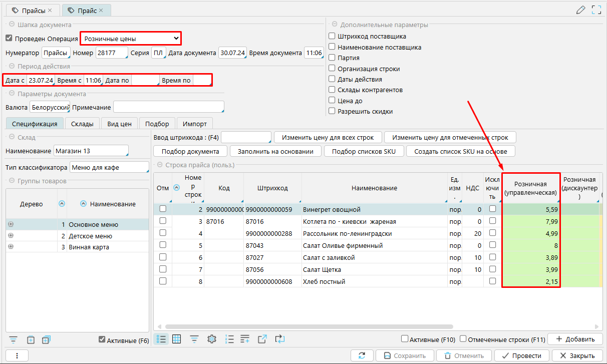Click filter icon under product groups tree

click(x=13, y=340)
